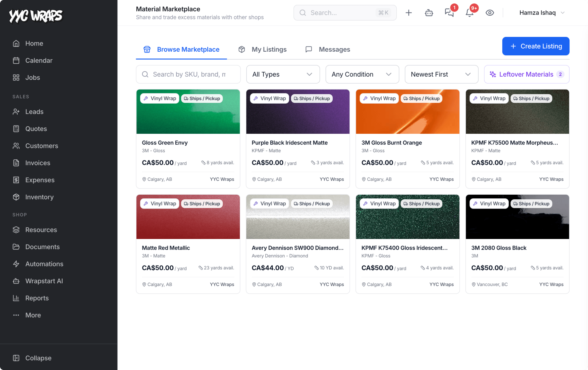
Task: Click the Matte Red Metallic title
Action: (x=166, y=248)
